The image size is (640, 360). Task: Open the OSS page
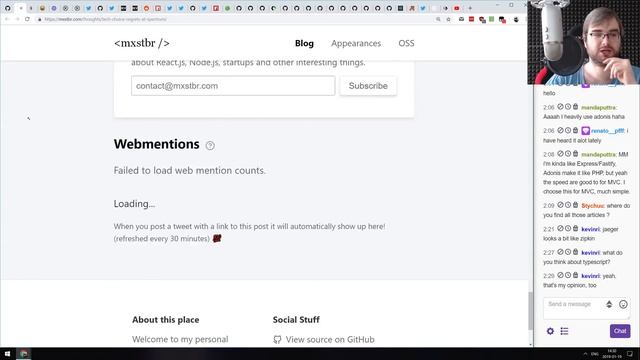point(406,43)
